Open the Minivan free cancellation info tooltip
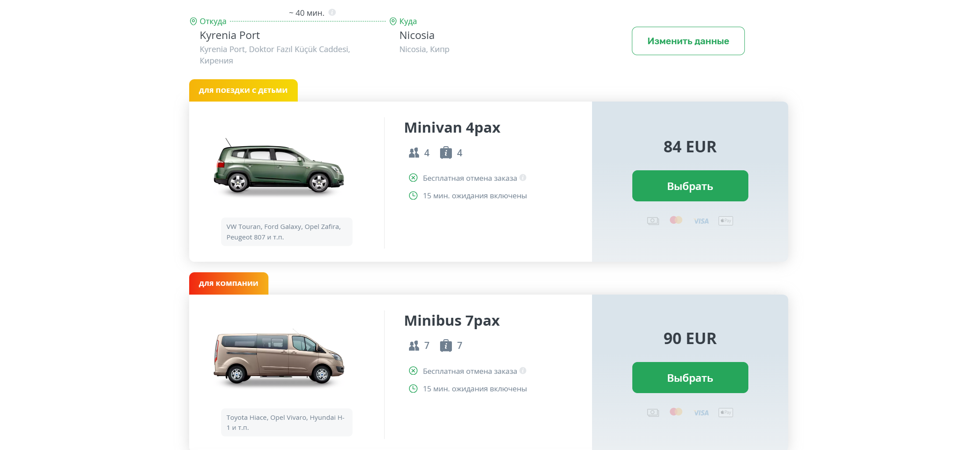The image size is (980, 450). pyautogui.click(x=523, y=178)
